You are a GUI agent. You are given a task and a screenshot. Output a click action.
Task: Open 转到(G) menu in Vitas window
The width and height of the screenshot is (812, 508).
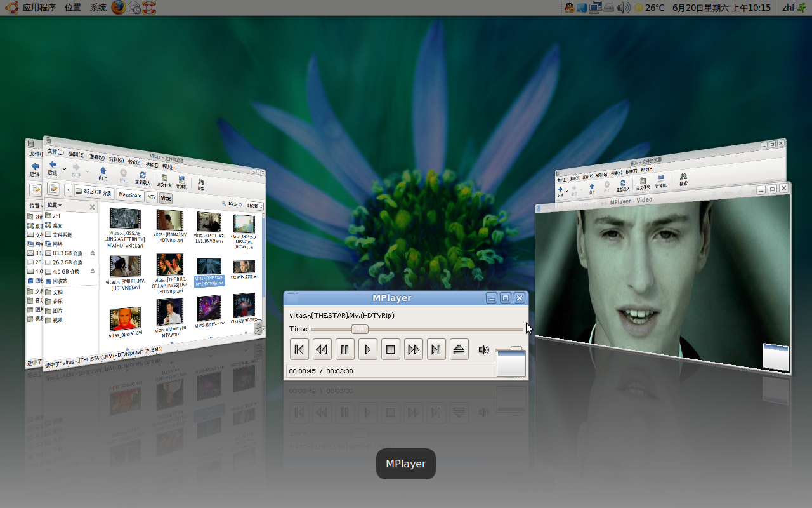coord(116,159)
